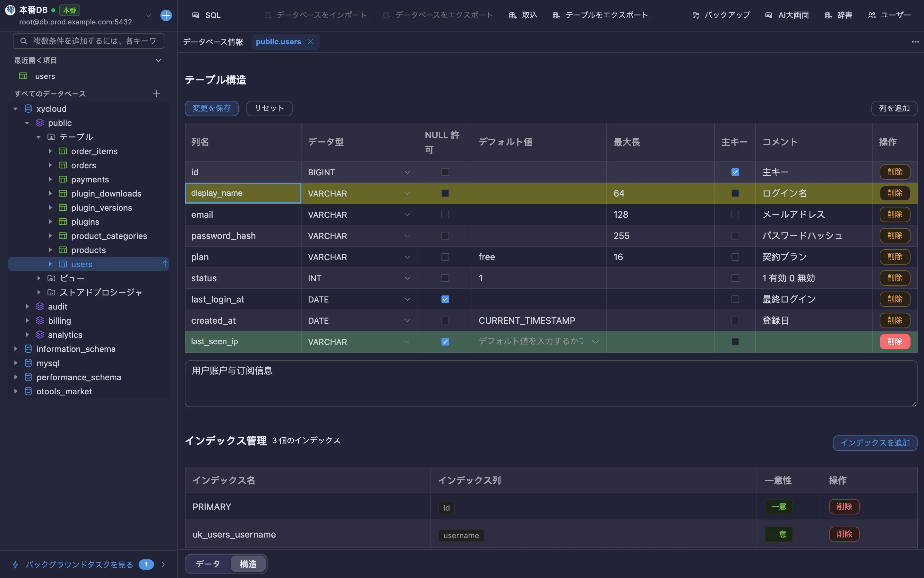
Task: Click max length field for password_hash
Action: tap(660, 235)
